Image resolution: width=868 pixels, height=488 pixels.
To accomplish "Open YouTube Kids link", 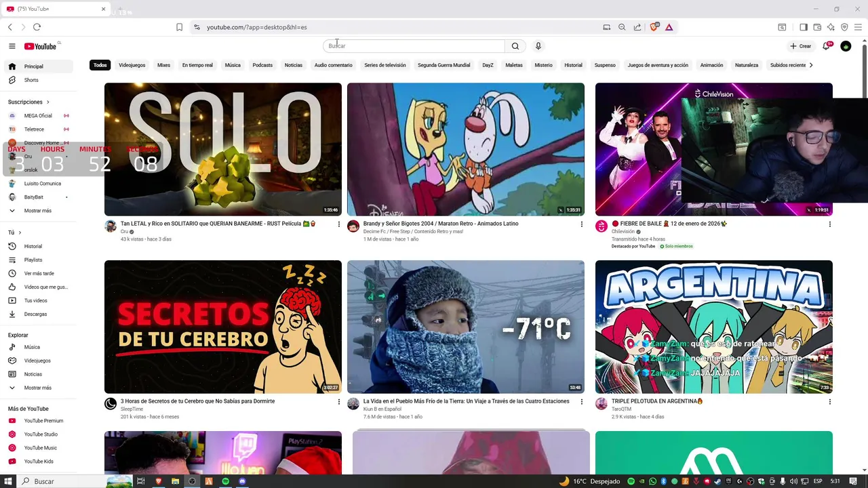I will click(40, 462).
